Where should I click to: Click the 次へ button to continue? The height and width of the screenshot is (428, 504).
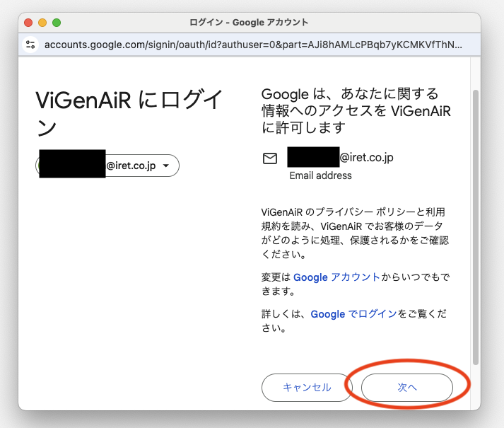406,388
